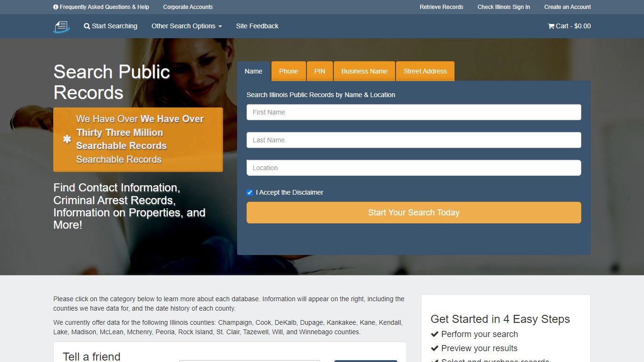Focus the First Name input field
The image size is (644, 362).
point(414,112)
